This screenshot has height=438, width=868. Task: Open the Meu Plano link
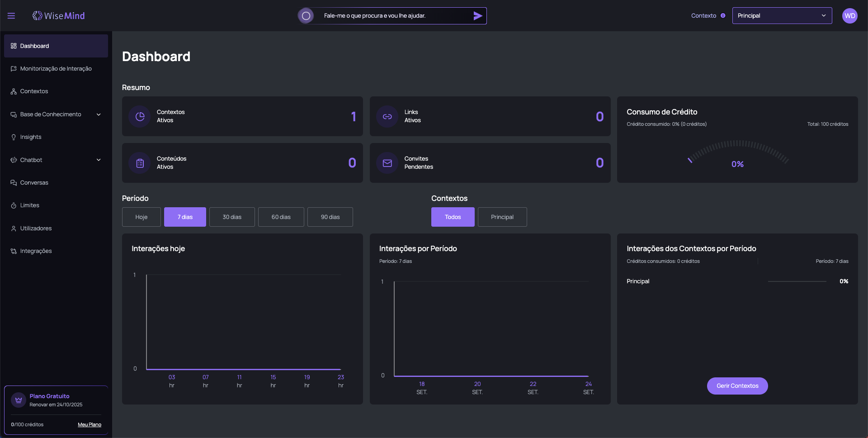click(90, 425)
